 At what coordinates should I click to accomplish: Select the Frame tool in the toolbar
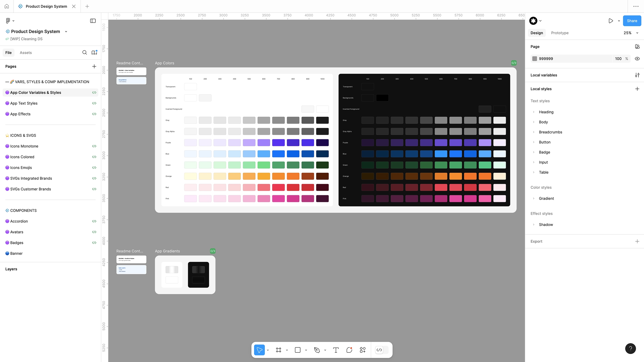[x=278, y=350]
